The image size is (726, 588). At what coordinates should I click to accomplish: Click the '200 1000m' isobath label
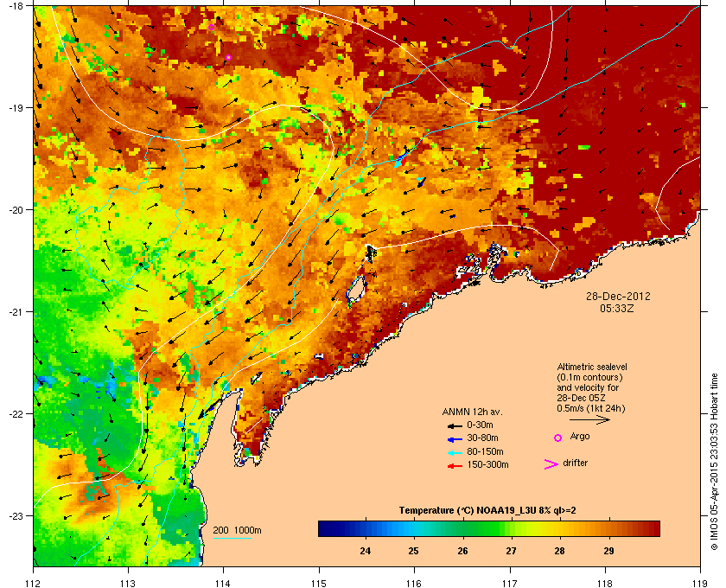[237, 531]
